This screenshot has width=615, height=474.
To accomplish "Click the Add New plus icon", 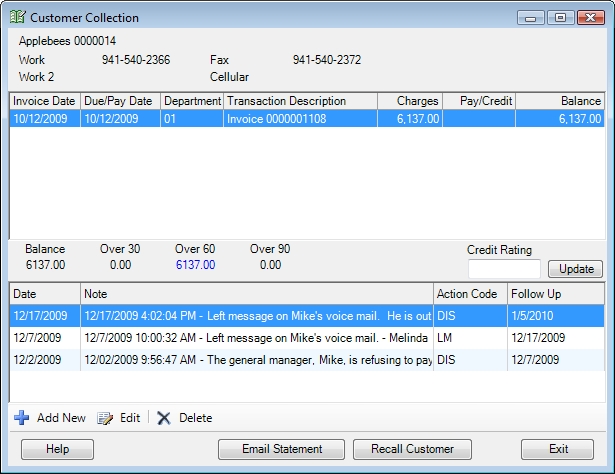I will (21, 418).
